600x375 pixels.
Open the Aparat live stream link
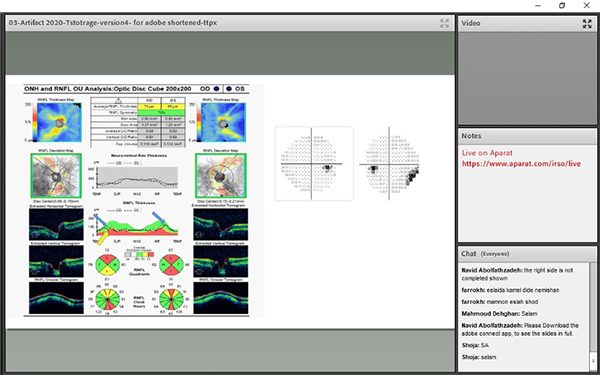521,164
